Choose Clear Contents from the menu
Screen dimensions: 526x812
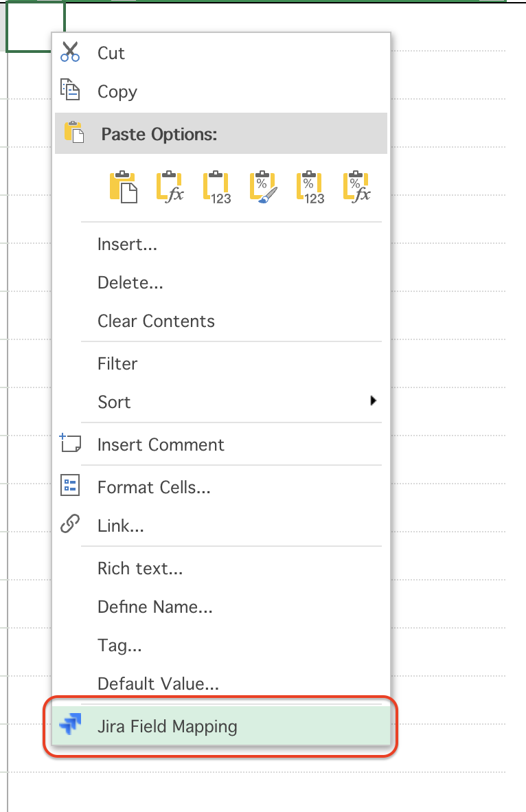tap(155, 321)
